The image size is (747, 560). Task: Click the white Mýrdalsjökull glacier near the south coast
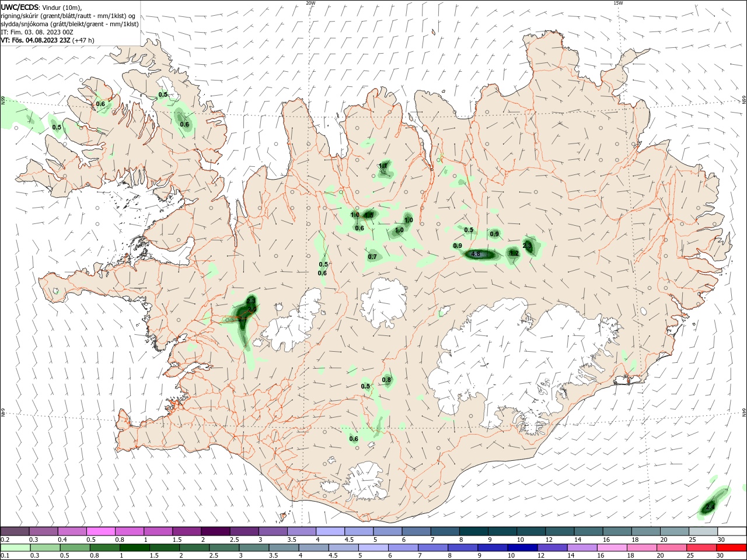(x=365, y=481)
